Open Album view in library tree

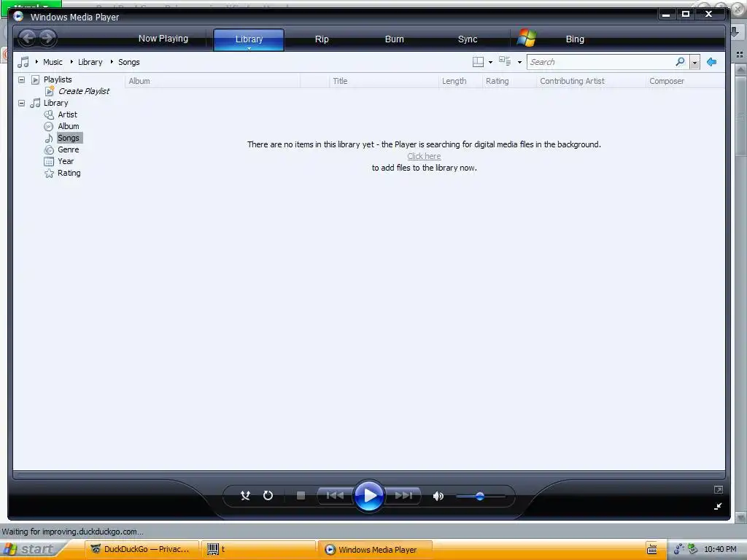point(68,126)
